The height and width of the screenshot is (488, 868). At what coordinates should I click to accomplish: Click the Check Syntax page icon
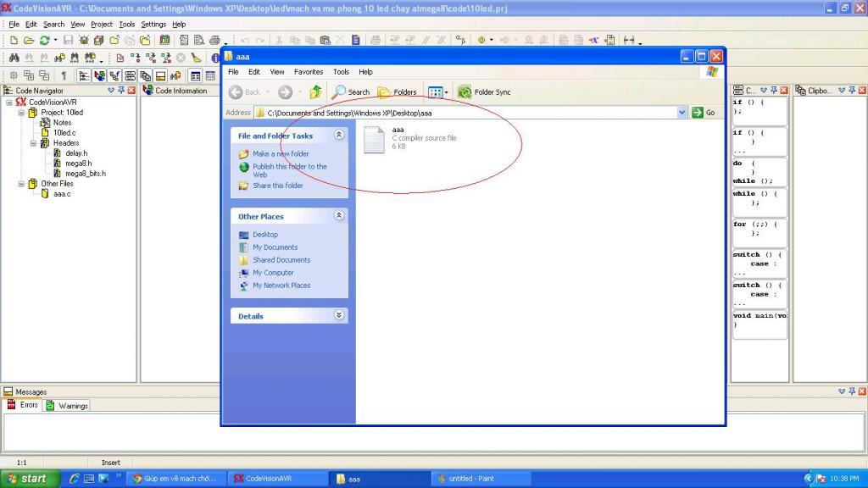tap(120, 58)
